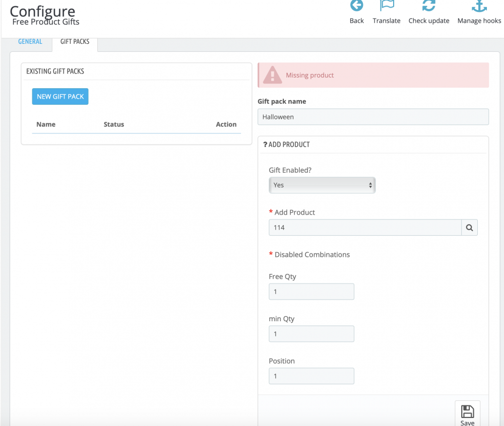Viewport: 504px width, 426px height.
Task: Click the Disabled Combinations label
Action: (x=312, y=255)
